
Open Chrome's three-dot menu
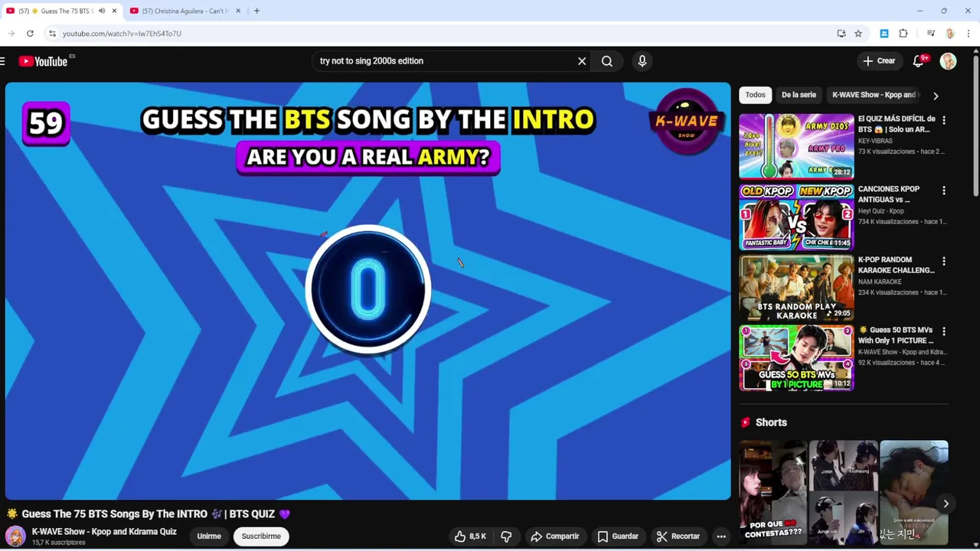969,34
